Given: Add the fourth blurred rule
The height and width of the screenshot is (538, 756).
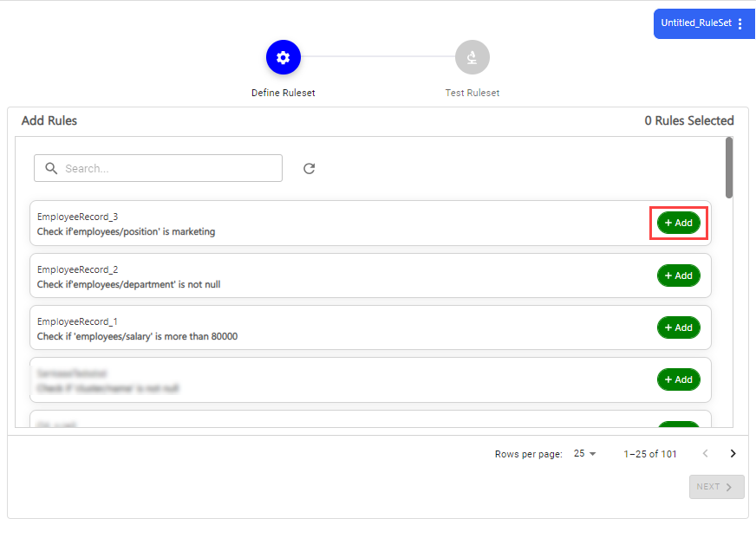Looking at the screenshot, I should tap(678, 379).
